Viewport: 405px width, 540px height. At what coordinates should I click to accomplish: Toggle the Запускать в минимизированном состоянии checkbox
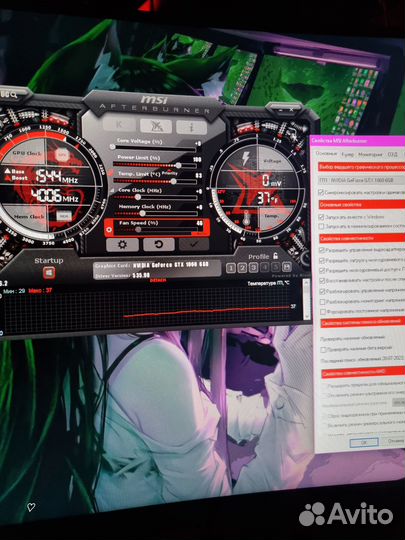[x=322, y=226]
